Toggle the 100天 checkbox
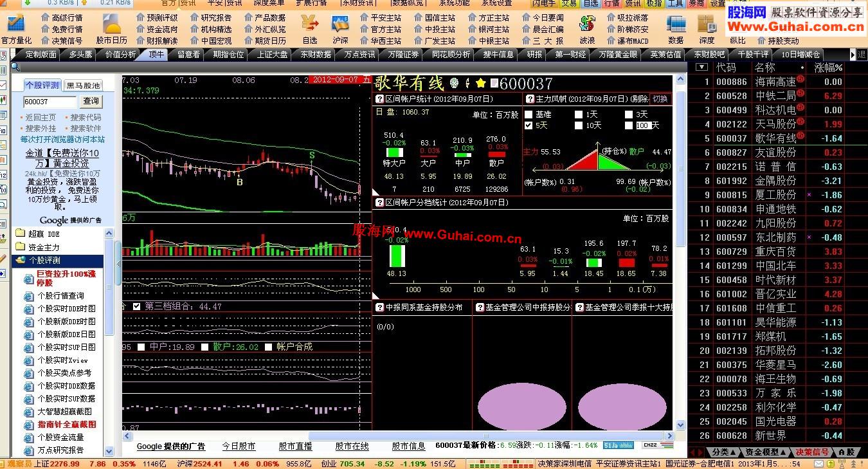 (629, 125)
